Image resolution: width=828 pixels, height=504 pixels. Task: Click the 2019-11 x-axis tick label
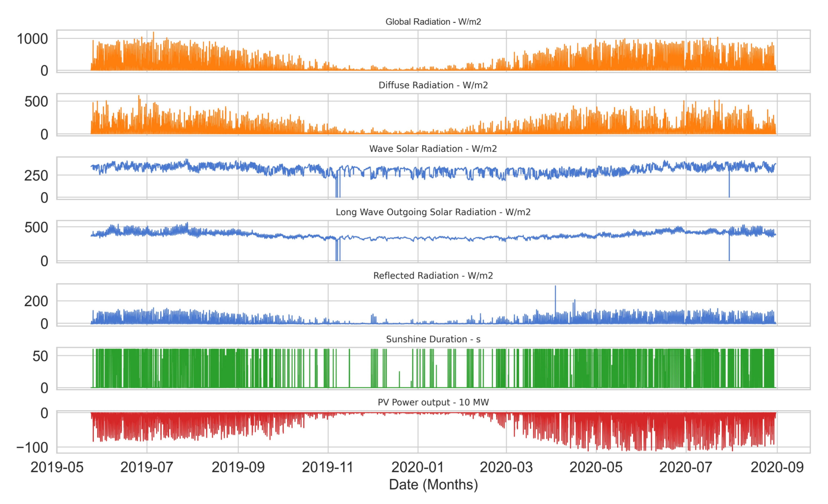click(x=328, y=467)
